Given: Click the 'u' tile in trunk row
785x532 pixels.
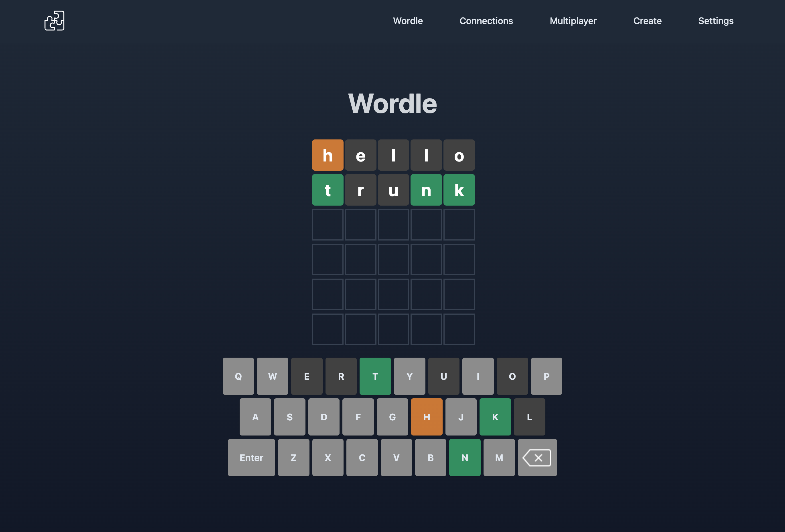Looking at the screenshot, I should tap(394, 190).
